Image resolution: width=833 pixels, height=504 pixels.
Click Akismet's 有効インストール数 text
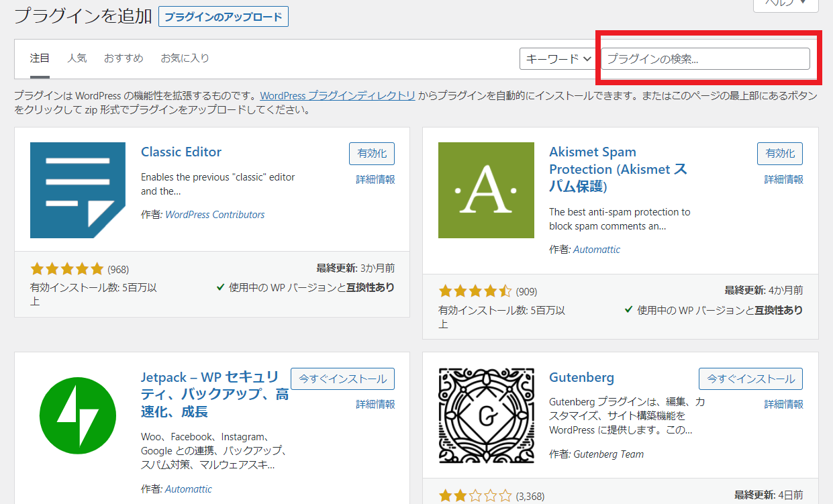503,317
